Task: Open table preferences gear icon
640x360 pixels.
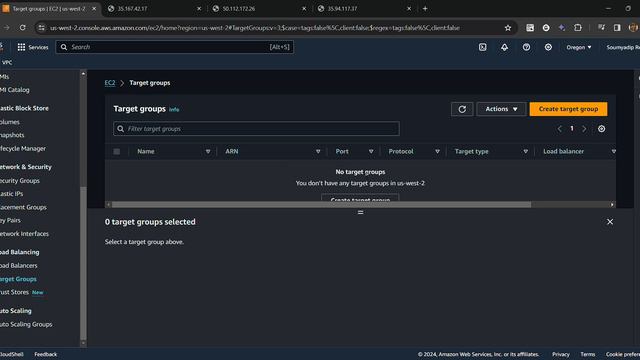Action: coord(602,129)
